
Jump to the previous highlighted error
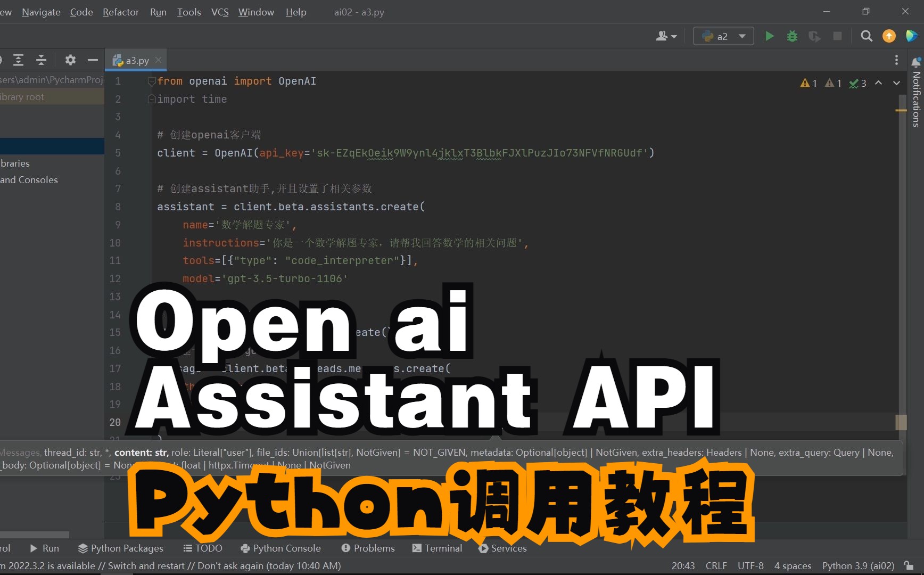pyautogui.click(x=879, y=83)
